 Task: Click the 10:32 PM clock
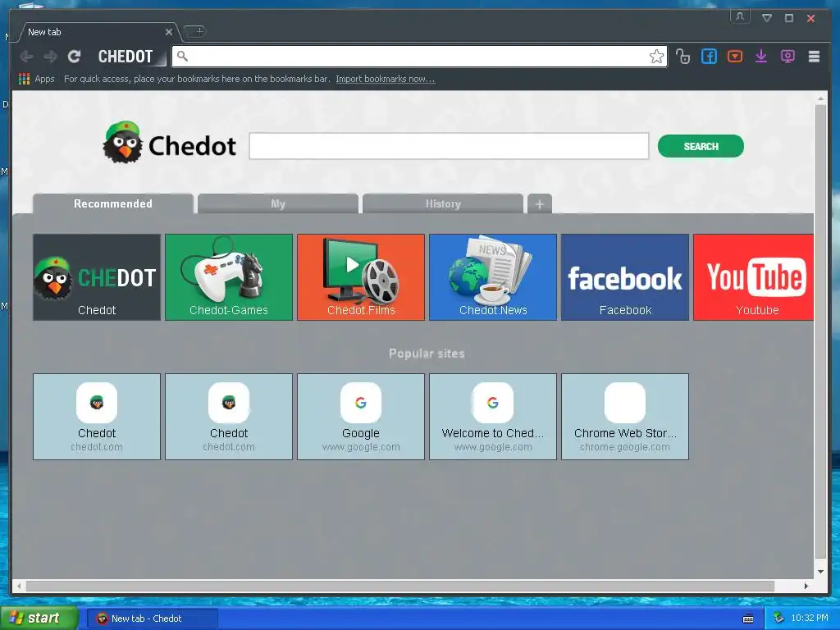coord(810,619)
